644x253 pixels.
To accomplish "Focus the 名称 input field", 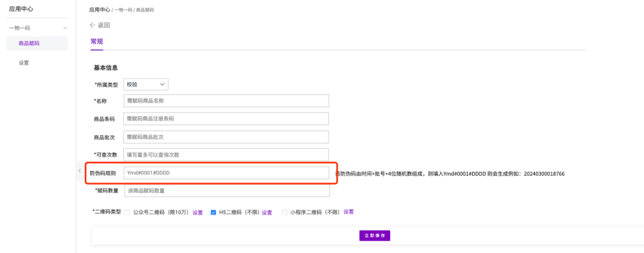I will 226,101.
